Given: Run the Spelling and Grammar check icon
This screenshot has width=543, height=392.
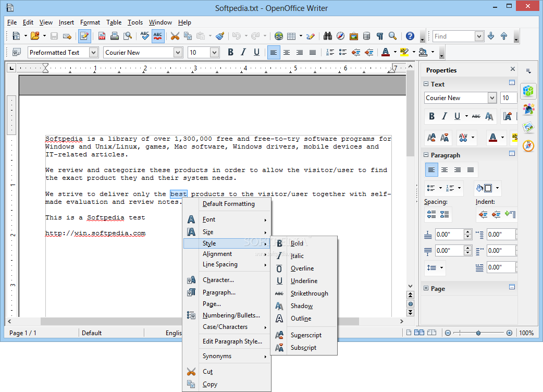Looking at the screenshot, I should click(x=145, y=36).
